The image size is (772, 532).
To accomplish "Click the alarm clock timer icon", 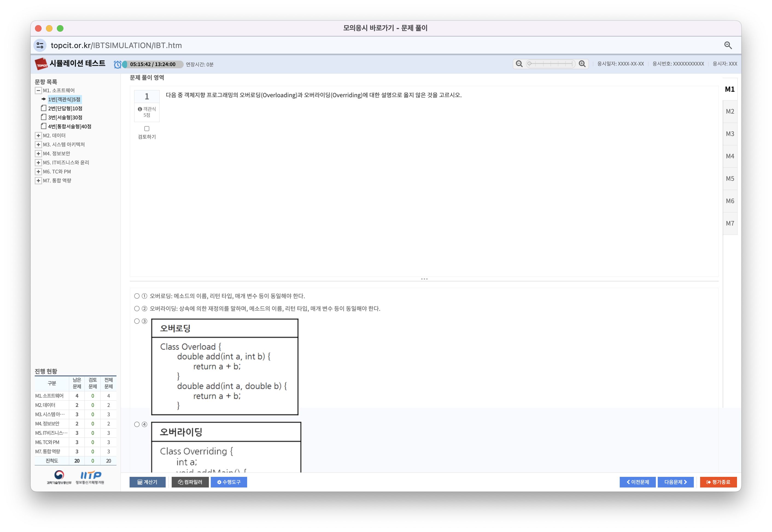I will coord(118,64).
